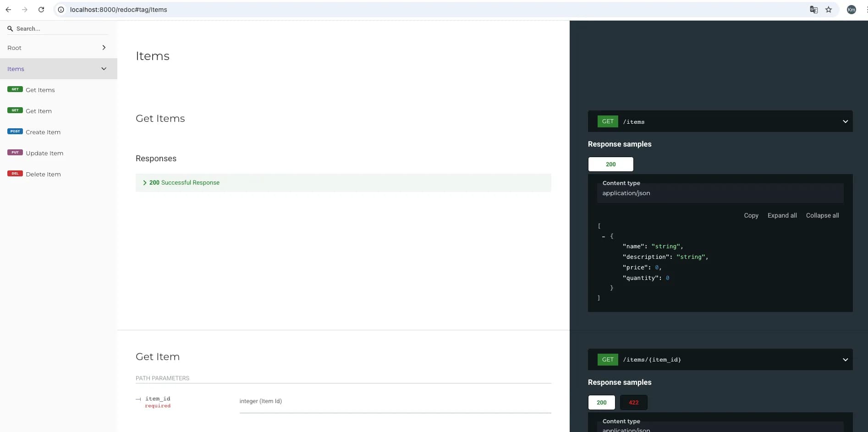Viewport: 868px width, 432px height.
Task: Copy the JSON response sample
Action: (x=751, y=215)
